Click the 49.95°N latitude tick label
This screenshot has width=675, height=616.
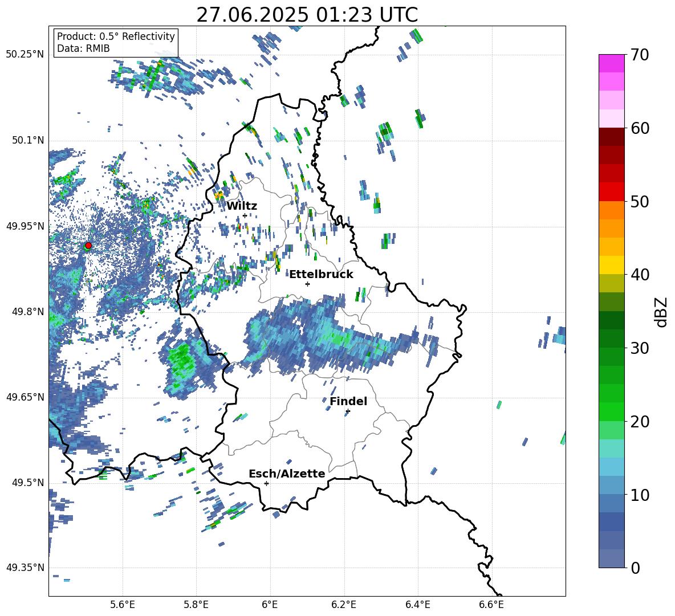(25, 226)
